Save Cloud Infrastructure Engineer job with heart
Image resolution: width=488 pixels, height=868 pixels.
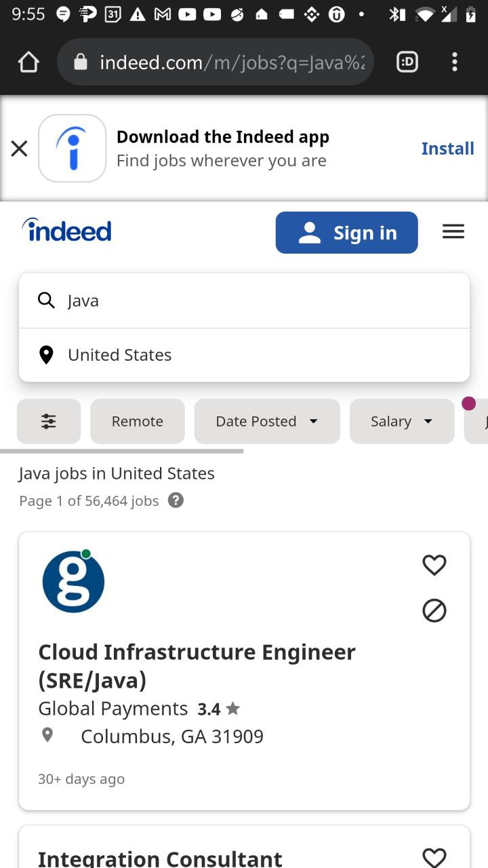click(434, 565)
